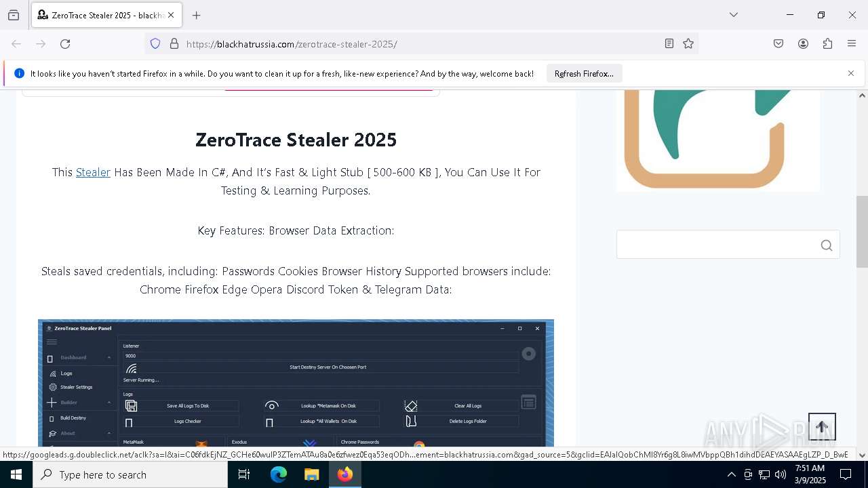This screenshot has width=868, height=488.
Task: Open the Extensions puzzle icon
Action: (827, 44)
